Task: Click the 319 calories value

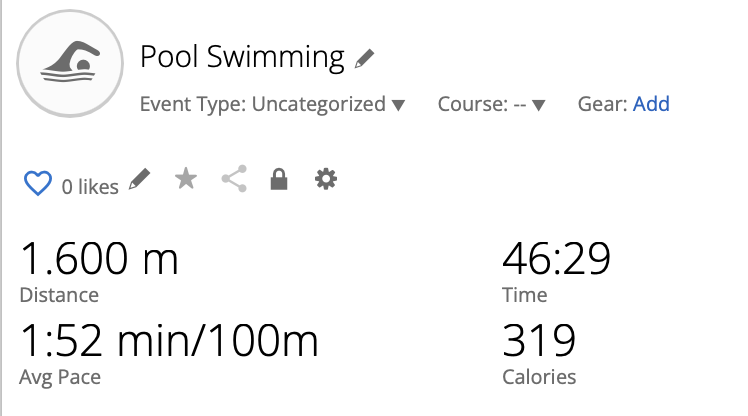Action: tap(539, 341)
